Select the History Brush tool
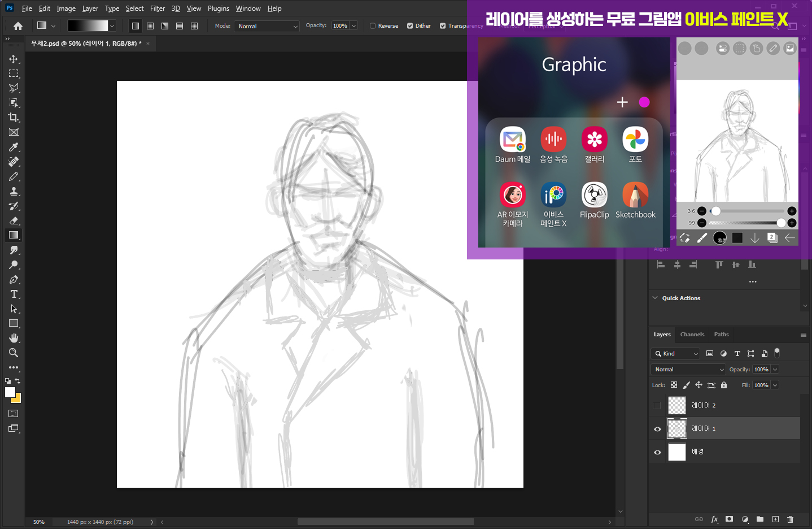812x529 pixels. [x=14, y=206]
